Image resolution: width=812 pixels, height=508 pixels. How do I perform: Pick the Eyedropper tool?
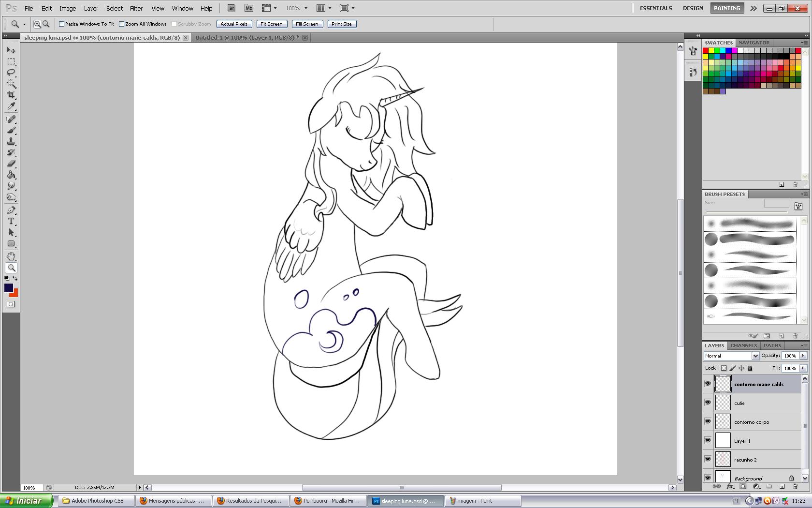tap(11, 106)
